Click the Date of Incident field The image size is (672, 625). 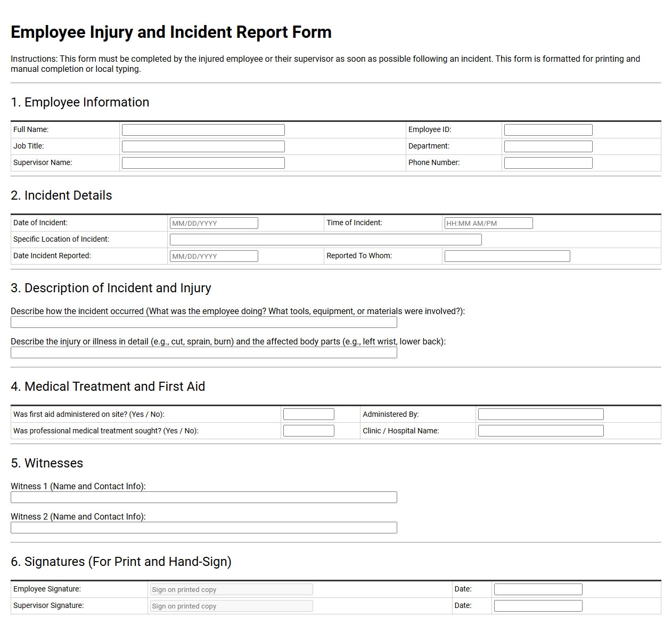(214, 223)
